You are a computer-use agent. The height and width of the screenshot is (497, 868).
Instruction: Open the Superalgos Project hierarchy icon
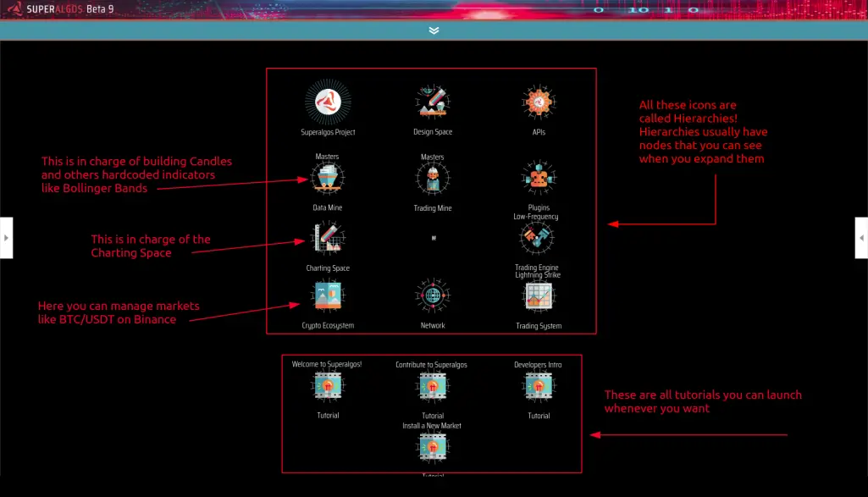click(328, 102)
